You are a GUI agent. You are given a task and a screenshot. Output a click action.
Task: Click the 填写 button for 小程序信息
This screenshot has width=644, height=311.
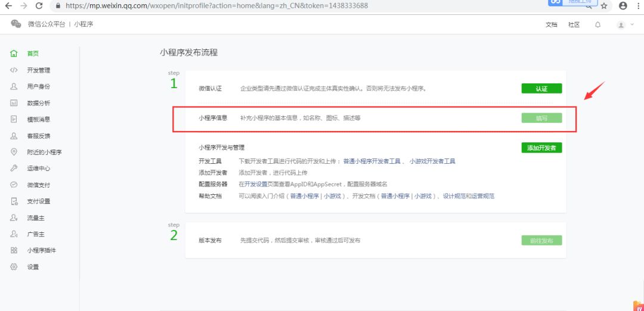(x=541, y=118)
